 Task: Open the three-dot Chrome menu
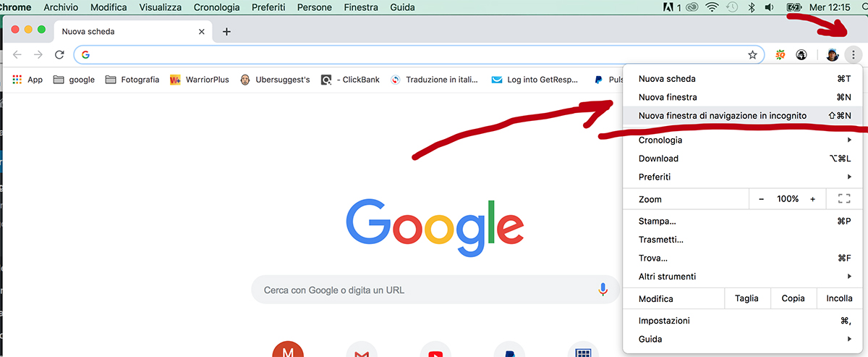[854, 55]
